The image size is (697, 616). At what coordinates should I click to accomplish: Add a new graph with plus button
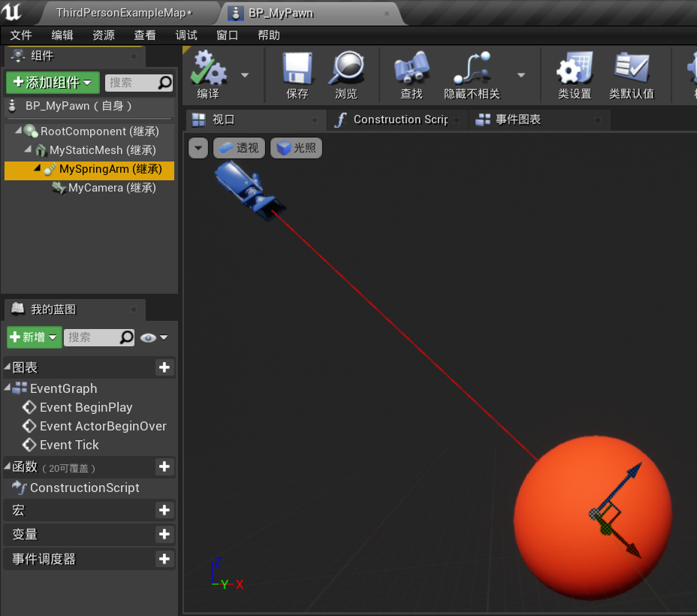click(164, 367)
